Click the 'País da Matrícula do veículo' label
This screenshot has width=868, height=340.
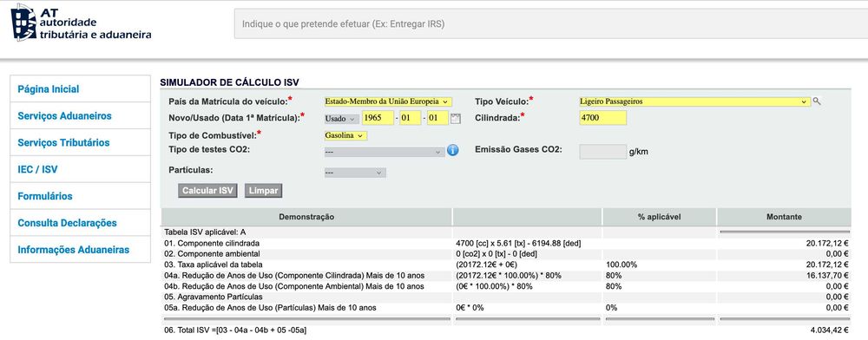click(x=228, y=101)
